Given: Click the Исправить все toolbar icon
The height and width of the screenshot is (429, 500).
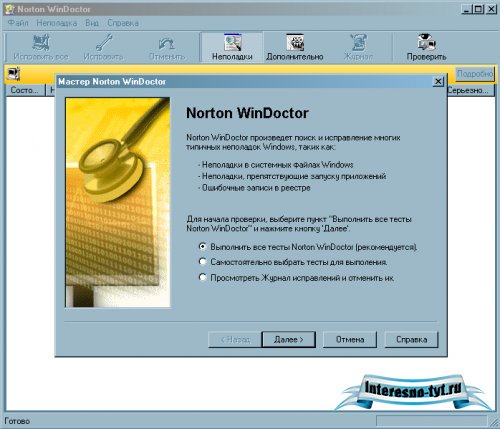Looking at the screenshot, I should pyautogui.click(x=41, y=43).
